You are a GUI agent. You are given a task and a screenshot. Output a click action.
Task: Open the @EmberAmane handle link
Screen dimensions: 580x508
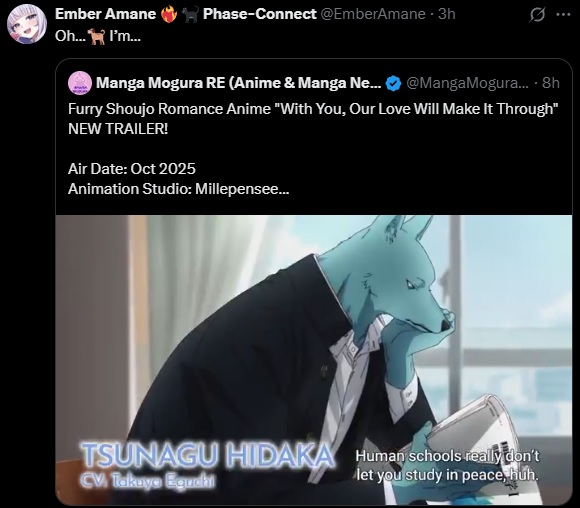tap(372, 14)
